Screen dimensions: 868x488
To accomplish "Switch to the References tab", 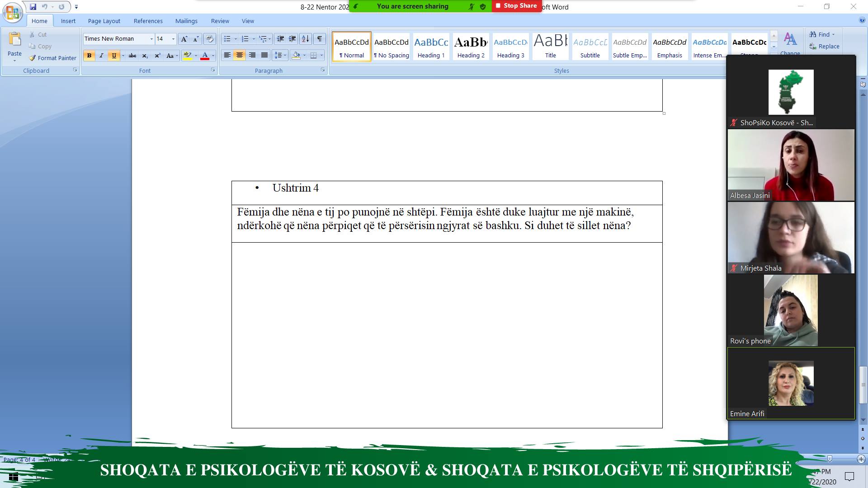I will tap(148, 21).
